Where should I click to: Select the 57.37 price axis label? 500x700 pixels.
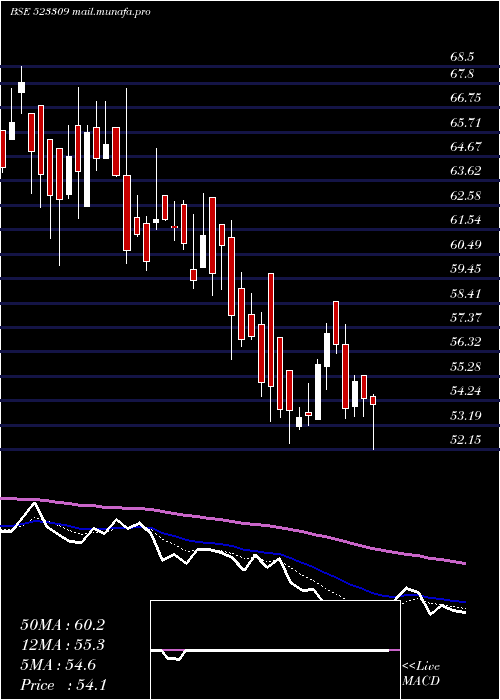(466, 317)
